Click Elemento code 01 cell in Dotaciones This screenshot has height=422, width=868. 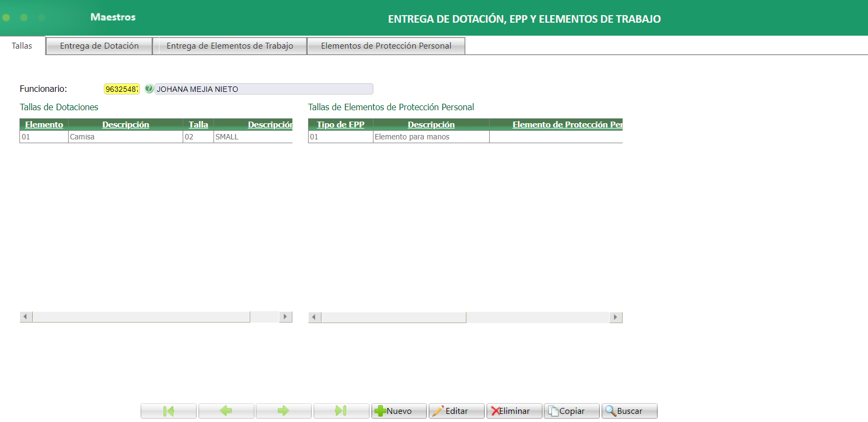pos(44,137)
